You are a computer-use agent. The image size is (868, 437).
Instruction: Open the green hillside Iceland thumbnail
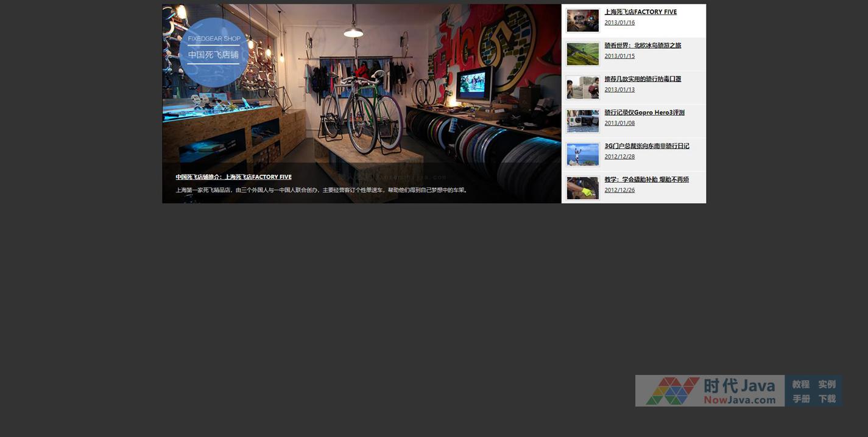click(x=582, y=54)
